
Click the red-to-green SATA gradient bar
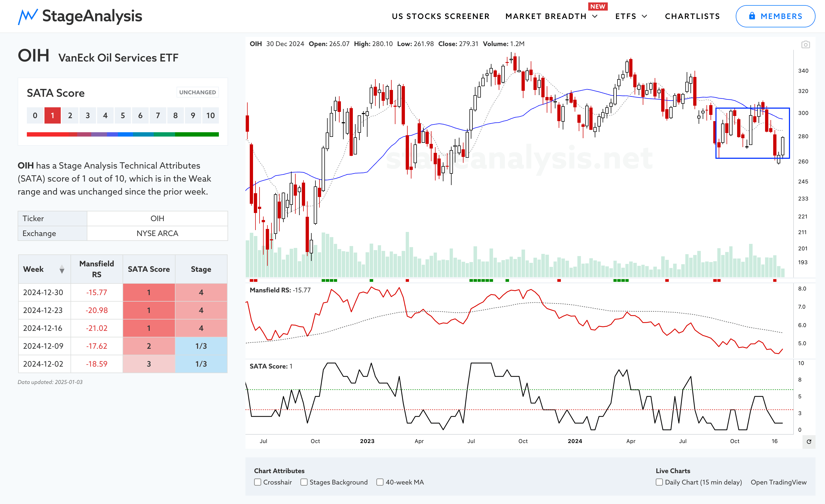(x=123, y=134)
